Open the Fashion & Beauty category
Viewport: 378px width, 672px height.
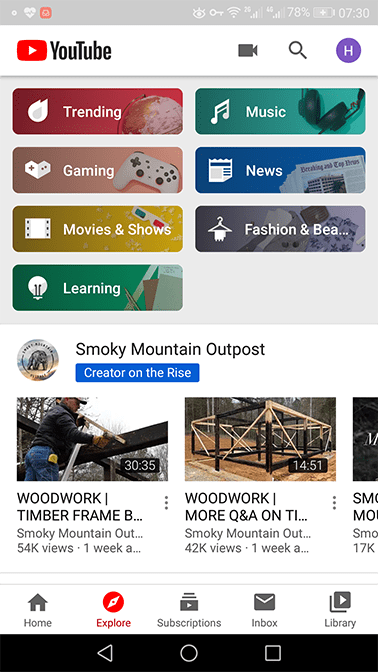280,229
